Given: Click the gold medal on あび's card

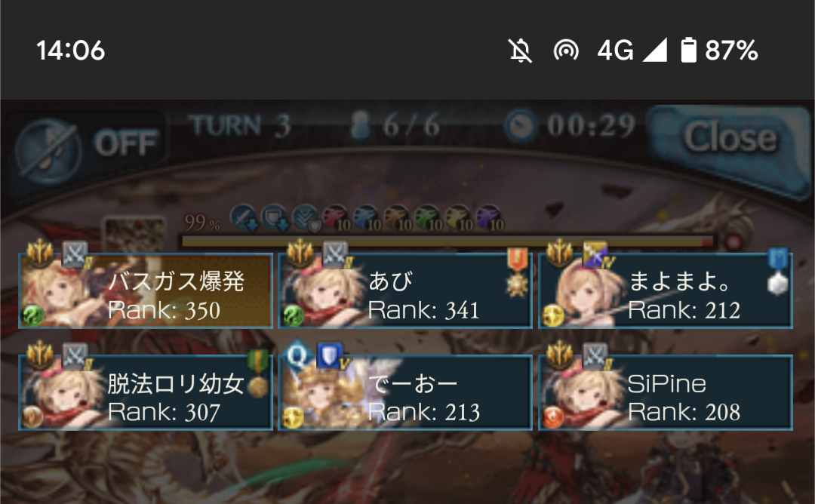Looking at the screenshot, I should (x=517, y=272).
